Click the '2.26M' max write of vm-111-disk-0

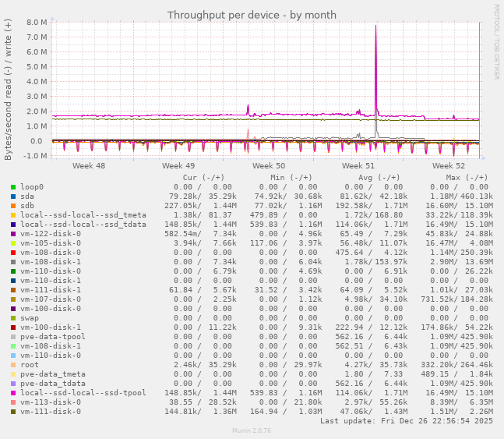(x=481, y=412)
